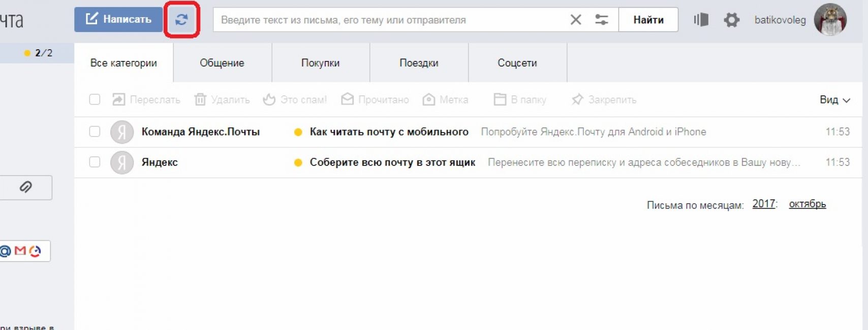Click the Закрепить pin toolbar item

[x=604, y=100]
